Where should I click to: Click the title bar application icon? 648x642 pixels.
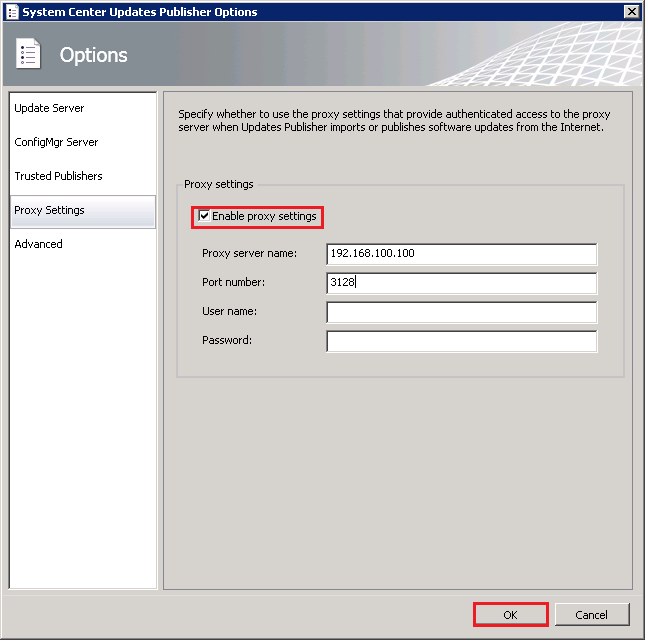[12, 12]
